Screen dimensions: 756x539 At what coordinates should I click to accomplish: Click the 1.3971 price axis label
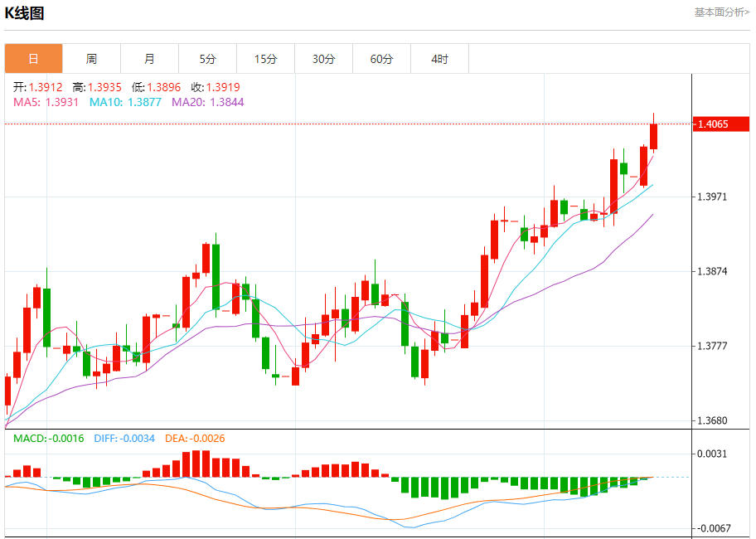coord(713,197)
